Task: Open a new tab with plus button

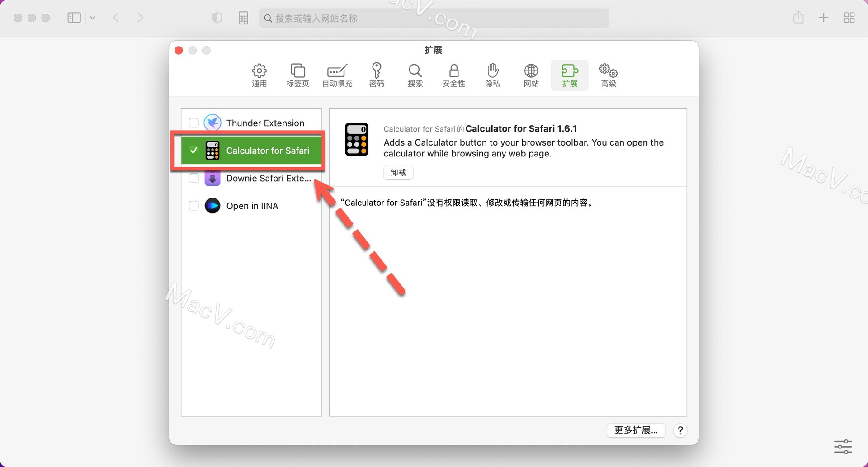Action: [x=824, y=18]
